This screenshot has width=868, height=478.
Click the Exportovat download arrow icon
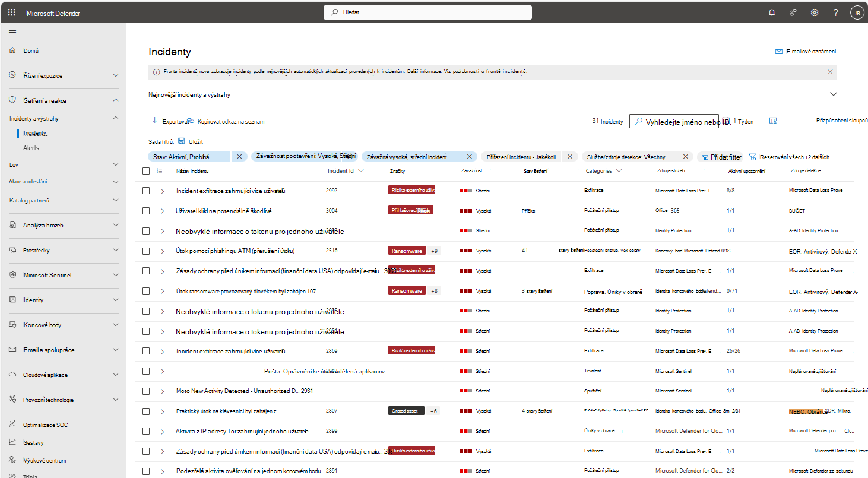(x=155, y=121)
